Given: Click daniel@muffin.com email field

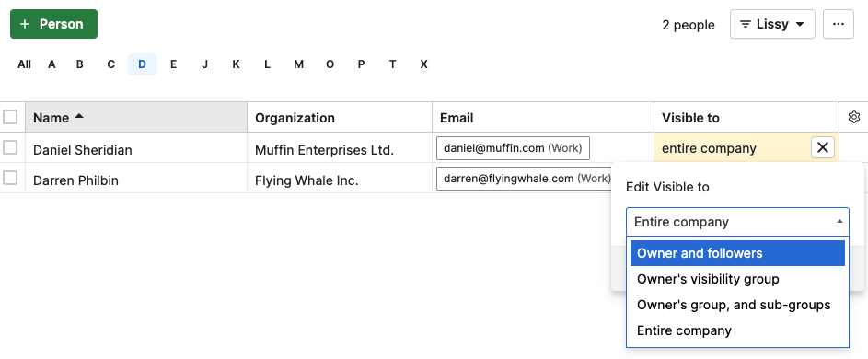Looking at the screenshot, I should click(513, 148).
